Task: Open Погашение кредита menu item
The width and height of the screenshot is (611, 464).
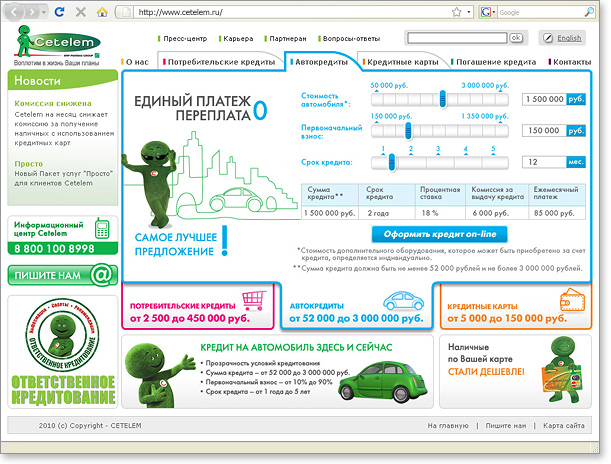Action: [x=494, y=62]
